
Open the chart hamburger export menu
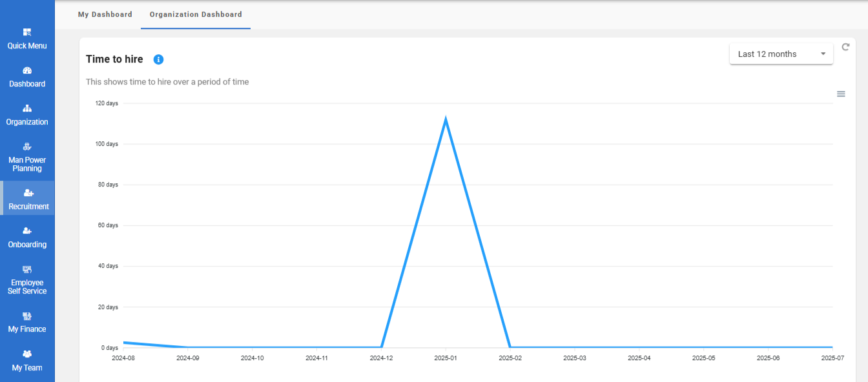841,94
